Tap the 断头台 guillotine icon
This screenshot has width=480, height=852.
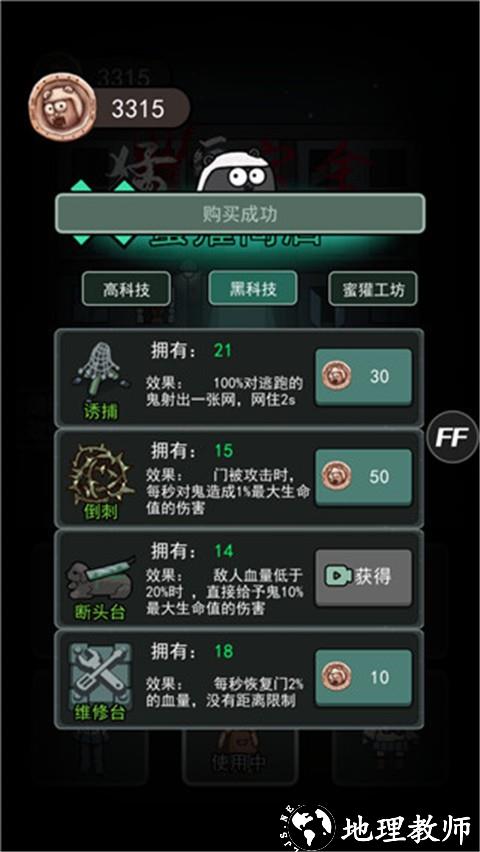[x=100, y=577]
